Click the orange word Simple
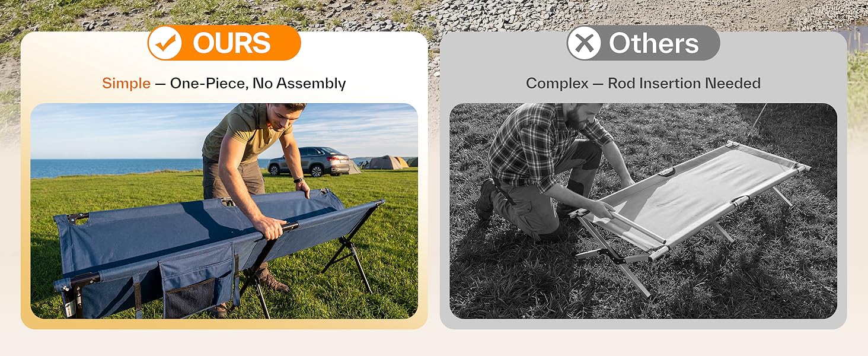Image resolution: width=868 pixels, height=356 pixels. (x=126, y=83)
